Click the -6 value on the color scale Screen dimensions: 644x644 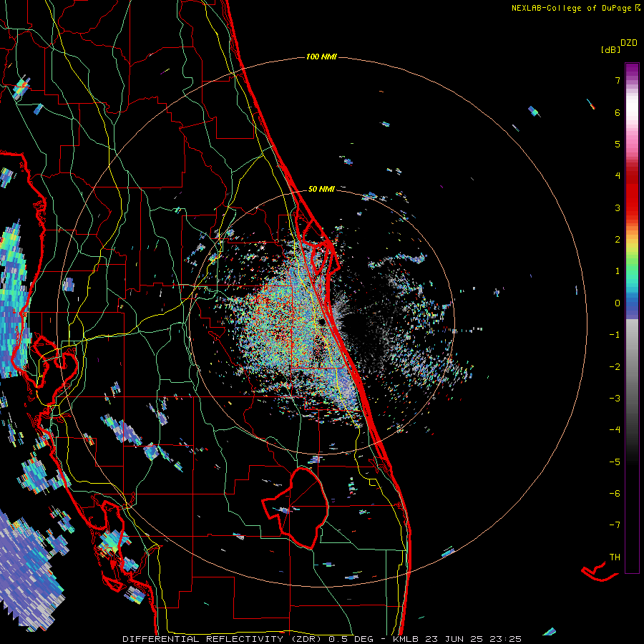(615, 494)
